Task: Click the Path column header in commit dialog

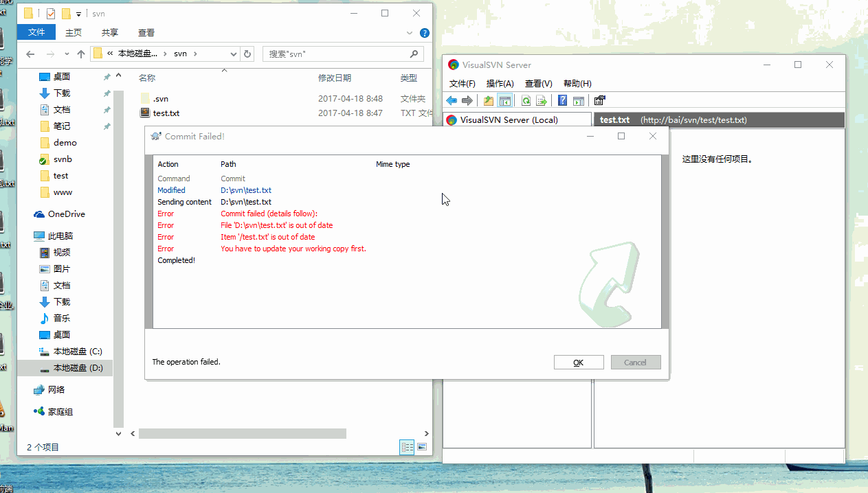Action: coord(228,164)
